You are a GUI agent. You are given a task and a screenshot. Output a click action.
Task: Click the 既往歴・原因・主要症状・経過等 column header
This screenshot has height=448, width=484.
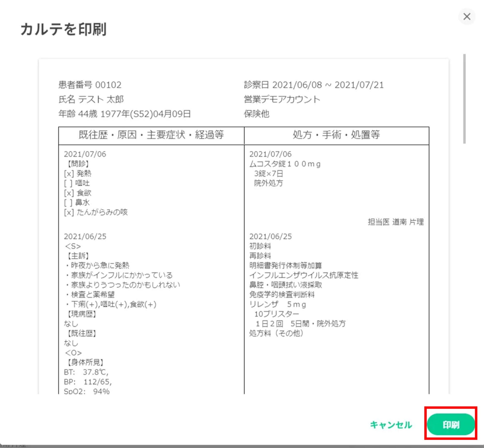coord(151,135)
